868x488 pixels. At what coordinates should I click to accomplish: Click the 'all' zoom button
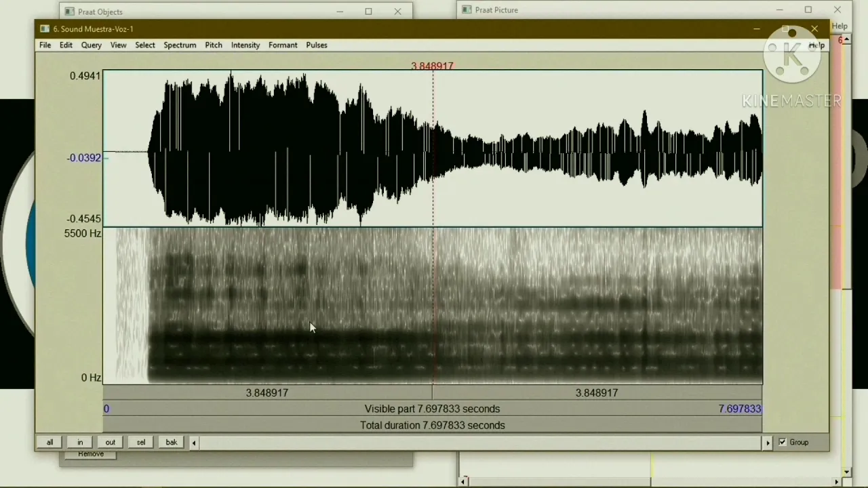(50, 443)
